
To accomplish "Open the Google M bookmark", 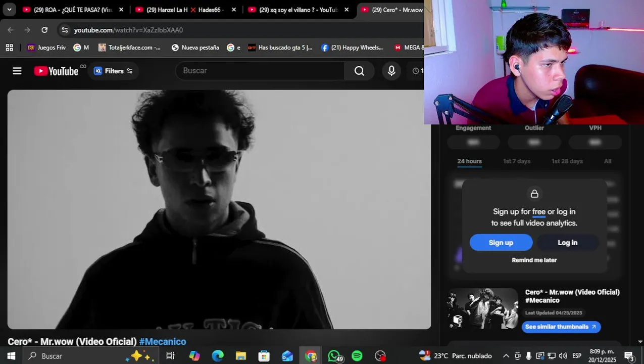I will pyautogui.click(x=81, y=48).
